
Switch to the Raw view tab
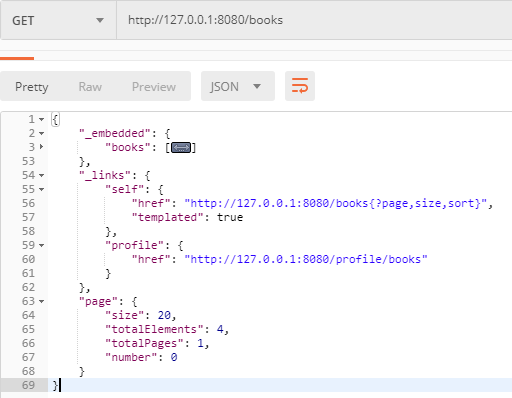tap(90, 87)
